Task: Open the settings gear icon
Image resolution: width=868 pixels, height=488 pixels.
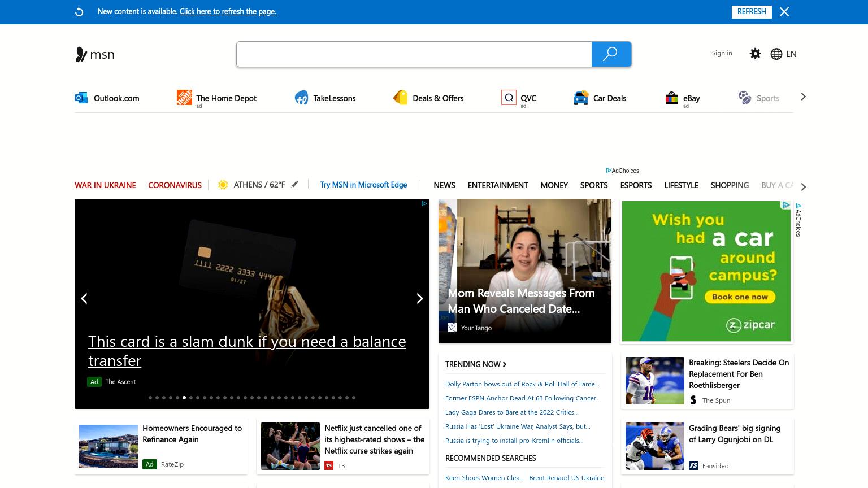Action: click(756, 54)
